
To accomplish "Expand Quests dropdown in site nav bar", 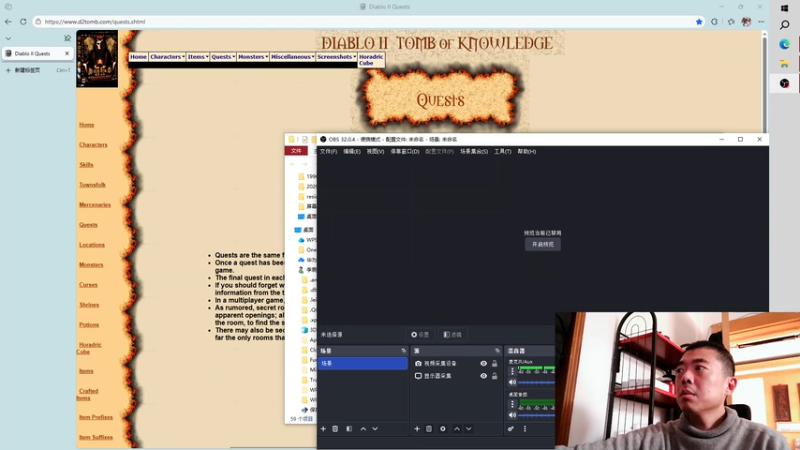I will click(223, 57).
